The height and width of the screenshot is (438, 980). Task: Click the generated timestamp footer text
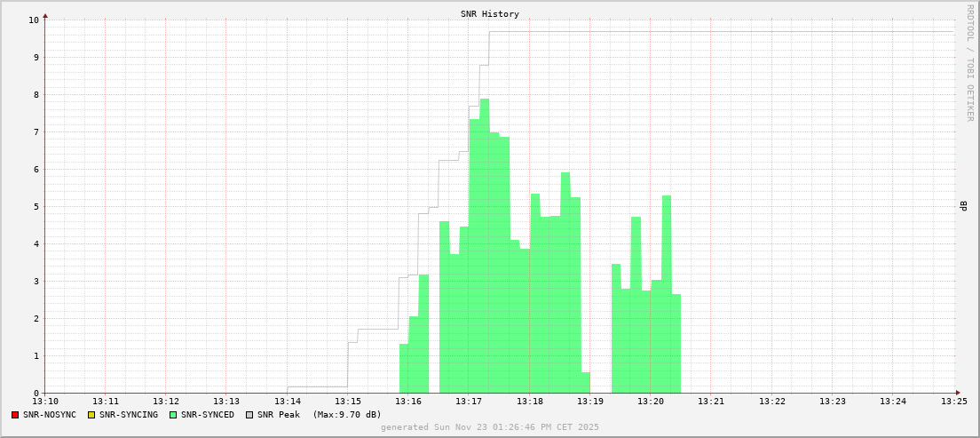489,427
